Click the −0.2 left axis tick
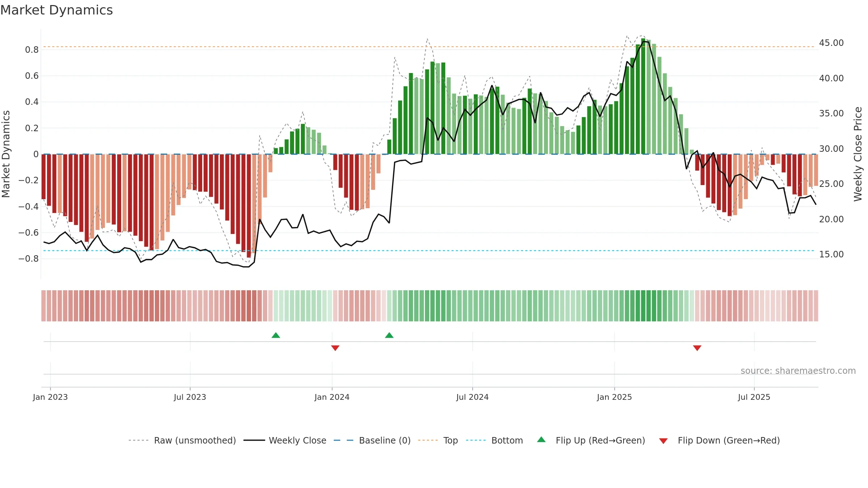Viewport: 868px width, 488px height. [29, 180]
